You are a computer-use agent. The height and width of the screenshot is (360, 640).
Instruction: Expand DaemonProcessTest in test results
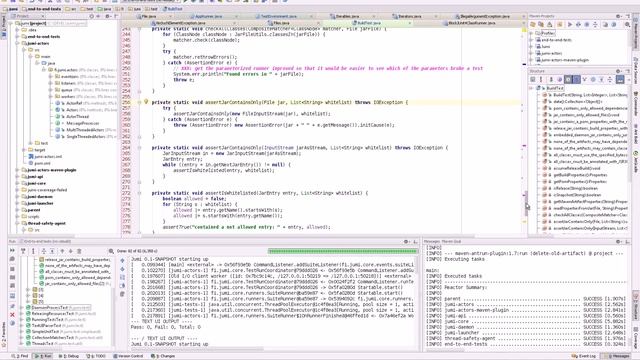coord(22,308)
